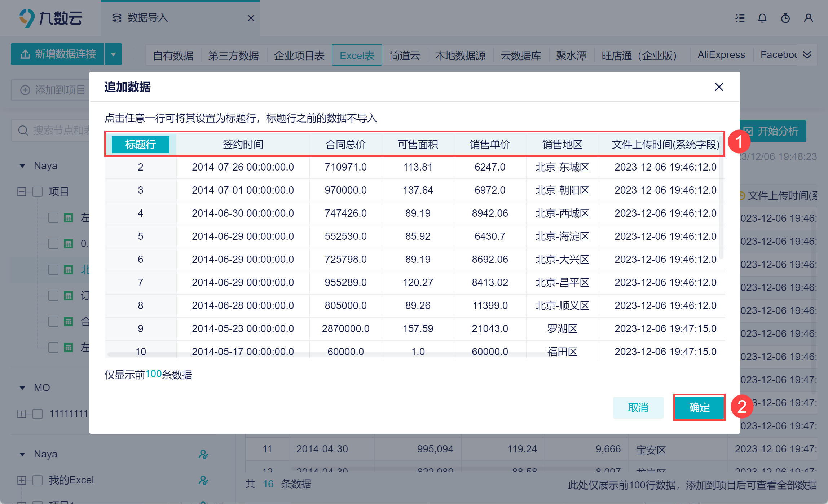
Task: Expand more data source tabs chevron
Action: click(x=807, y=55)
